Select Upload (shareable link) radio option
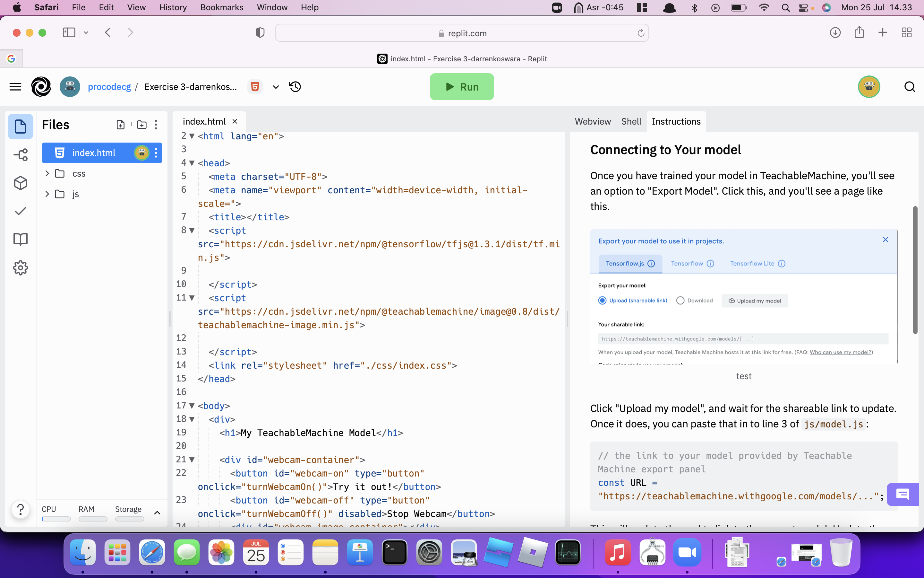The height and width of the screenshot is (578, 924). coord(602,301)
